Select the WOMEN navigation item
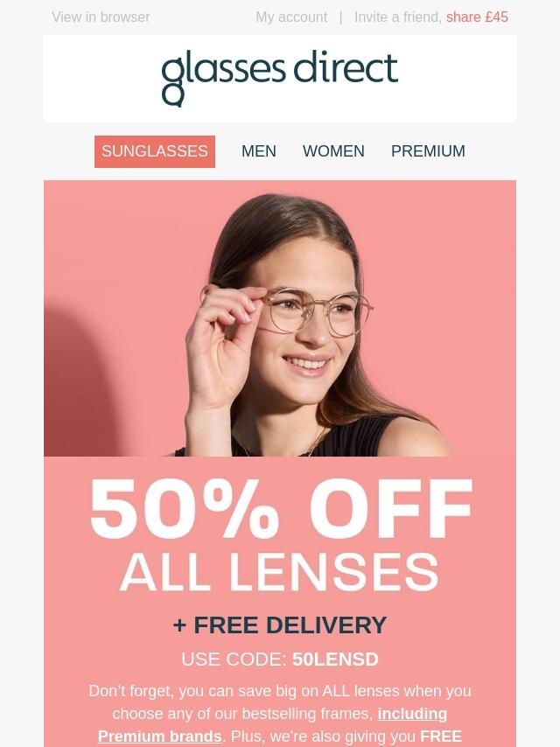 tap(333, 151)
